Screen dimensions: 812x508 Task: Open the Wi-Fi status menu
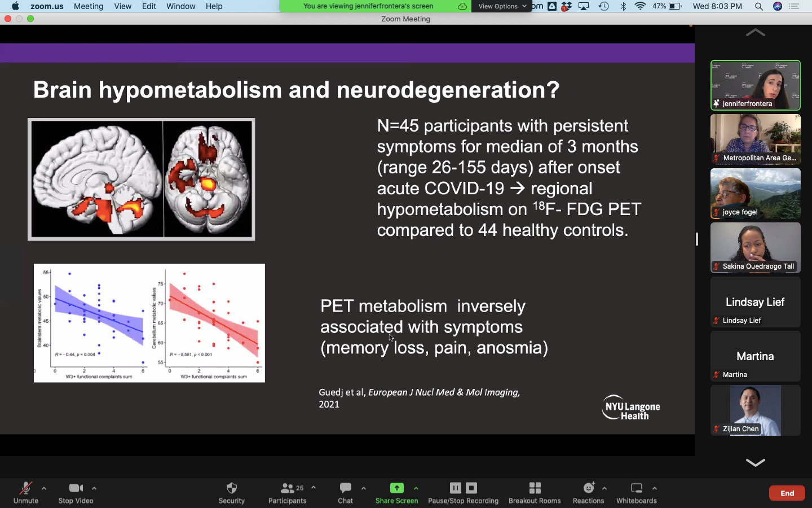pos(640,6)
